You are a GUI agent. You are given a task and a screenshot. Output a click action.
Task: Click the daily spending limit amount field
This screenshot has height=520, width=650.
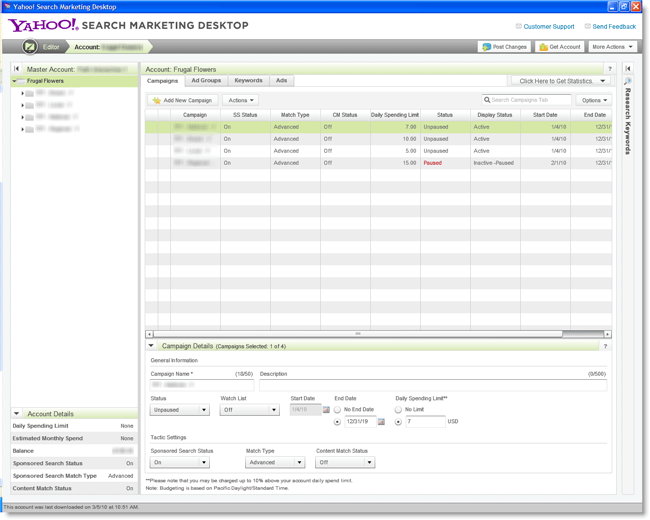click(x=425, y=422)
